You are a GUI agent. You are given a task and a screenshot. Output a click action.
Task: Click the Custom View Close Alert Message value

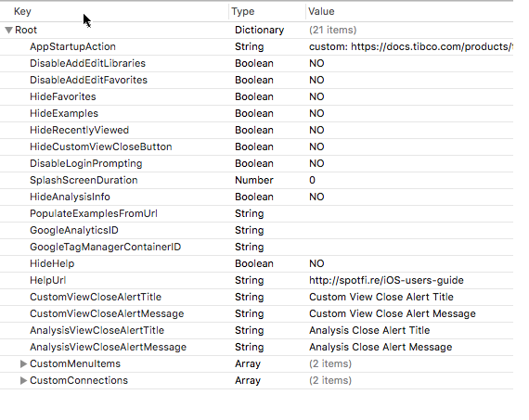pyautogui.click(x=393, y=313)
